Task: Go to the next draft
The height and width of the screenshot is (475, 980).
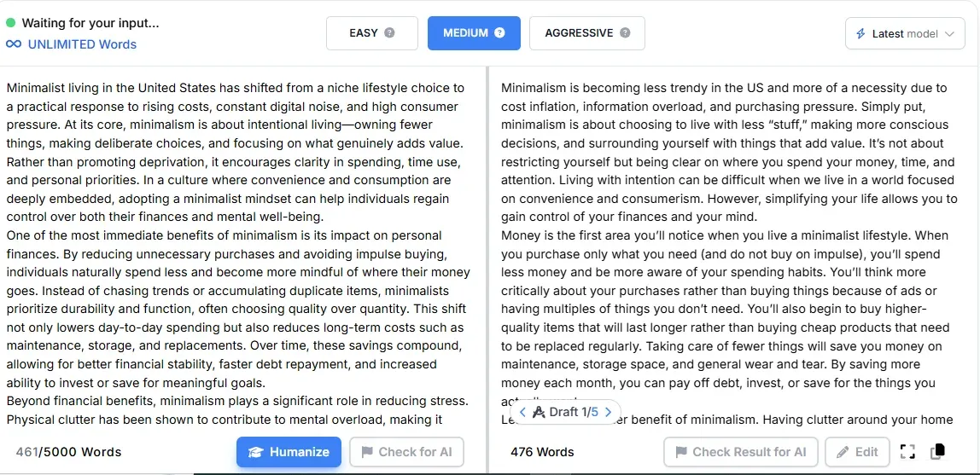Action: pos(608,412)
